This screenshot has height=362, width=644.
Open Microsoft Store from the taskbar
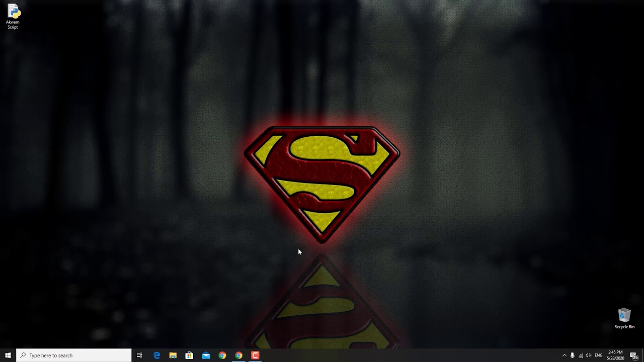point(189,355)
